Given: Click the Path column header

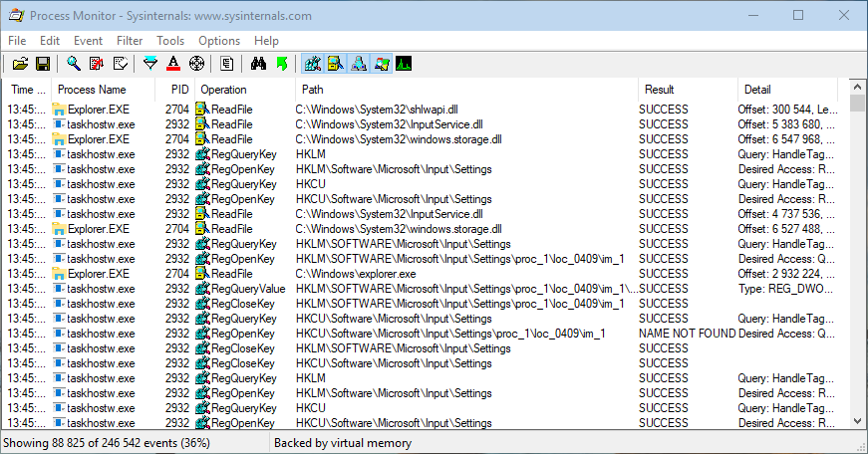Looking at the screenshot, I should tap(466, 90).
